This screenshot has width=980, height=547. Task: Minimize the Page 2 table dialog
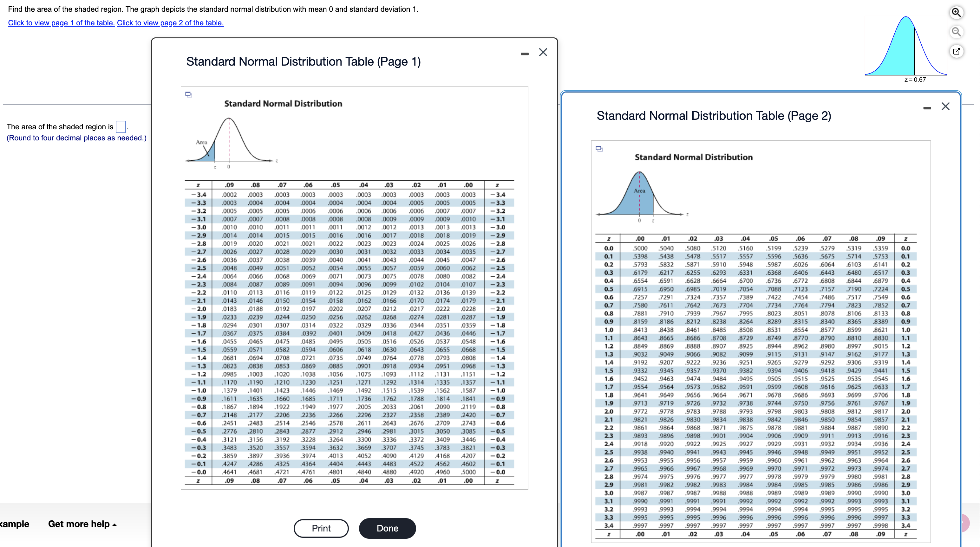pyautogui.click(x=927, y=108)
